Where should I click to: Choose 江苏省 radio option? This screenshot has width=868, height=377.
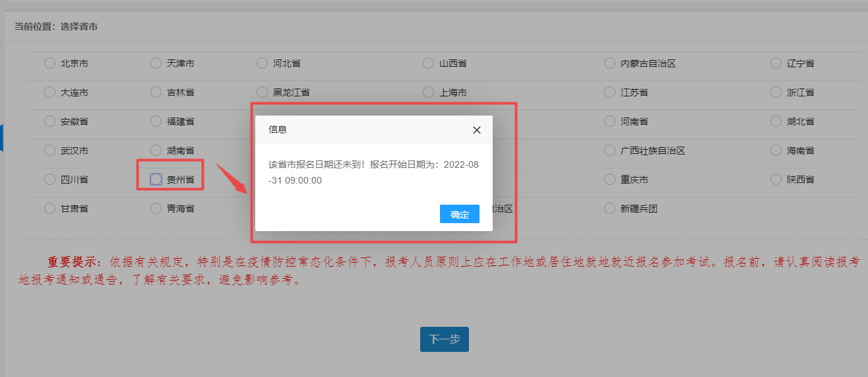click(609, 92)
